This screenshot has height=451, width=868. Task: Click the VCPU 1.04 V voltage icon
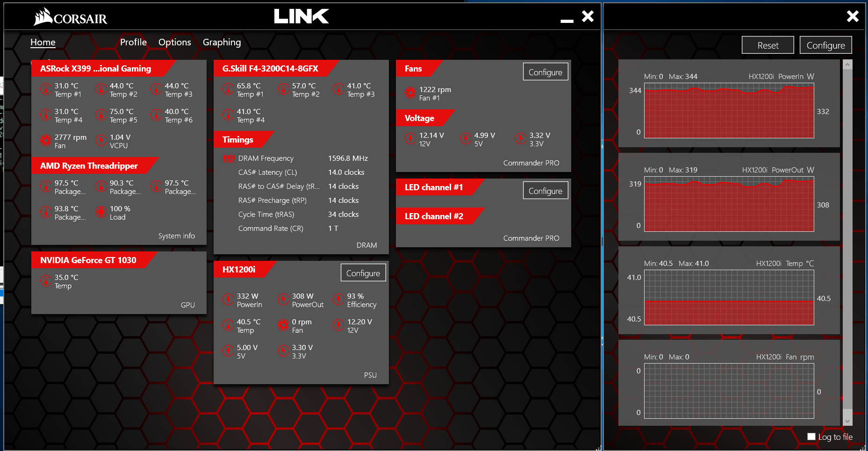click(x=100, y=140)
